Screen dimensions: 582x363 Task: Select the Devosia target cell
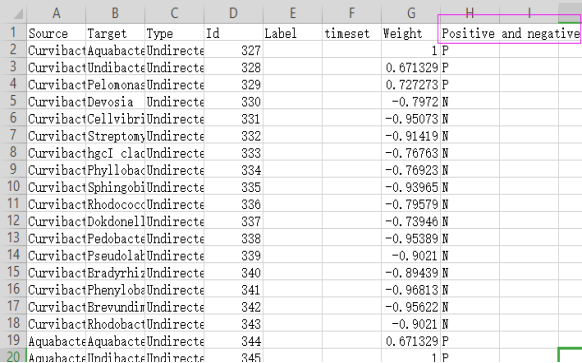(x=115, y=101)
